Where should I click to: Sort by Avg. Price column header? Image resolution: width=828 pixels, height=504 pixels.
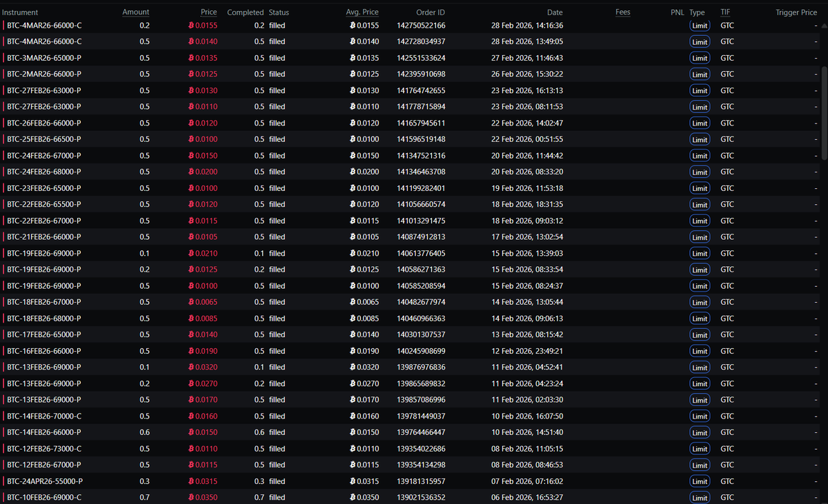362,12
